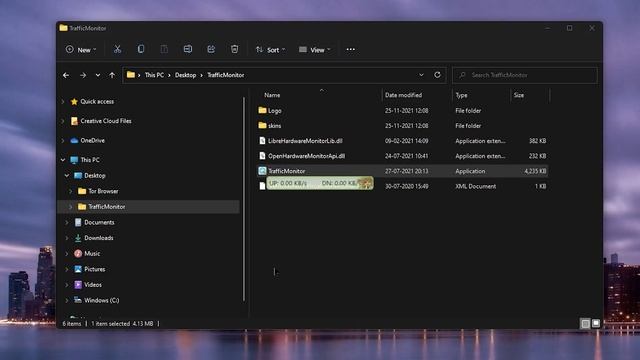Sort by Type column header
The image size is (640, 360).
[x=461, y=95]
